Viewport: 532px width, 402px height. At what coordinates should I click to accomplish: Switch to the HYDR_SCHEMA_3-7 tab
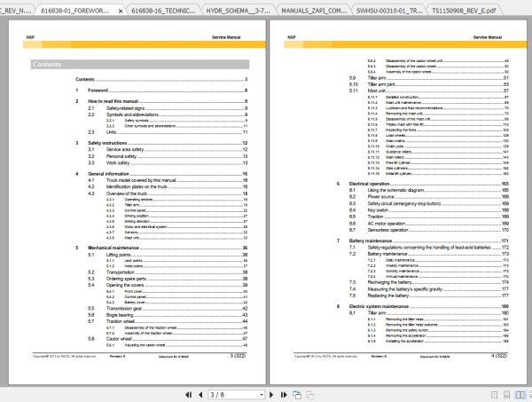point(239,11)
